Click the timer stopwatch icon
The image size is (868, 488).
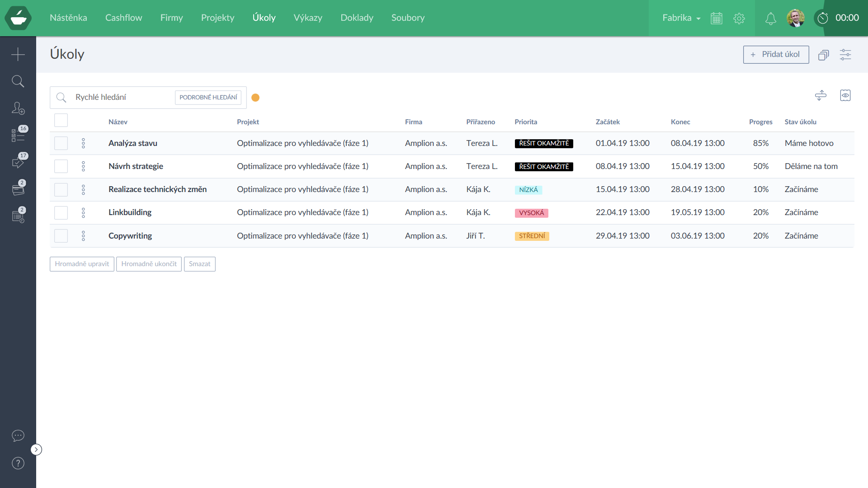click(x=823, y=18)
